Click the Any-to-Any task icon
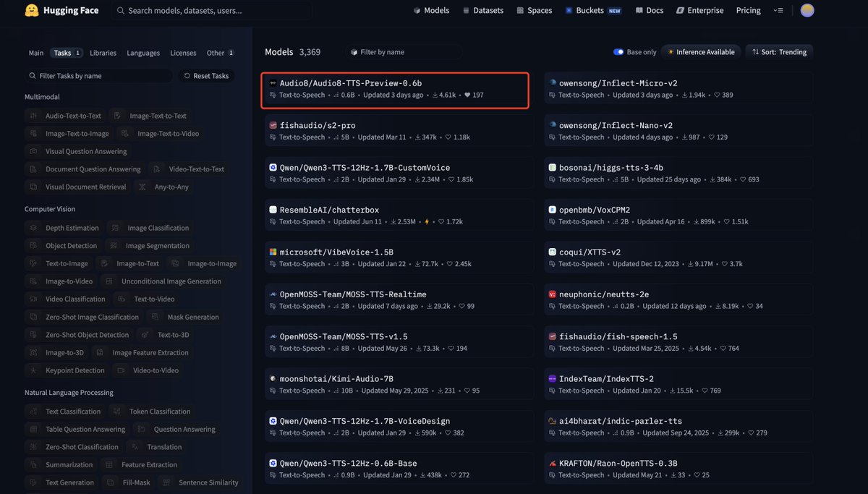868x494 pixels. 142,187
